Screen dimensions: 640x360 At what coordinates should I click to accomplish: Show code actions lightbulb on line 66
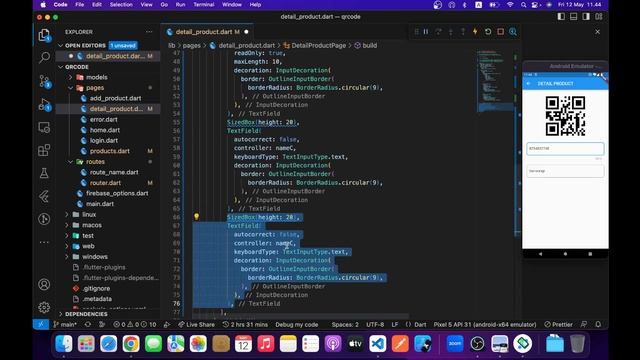tap(196, 217)
